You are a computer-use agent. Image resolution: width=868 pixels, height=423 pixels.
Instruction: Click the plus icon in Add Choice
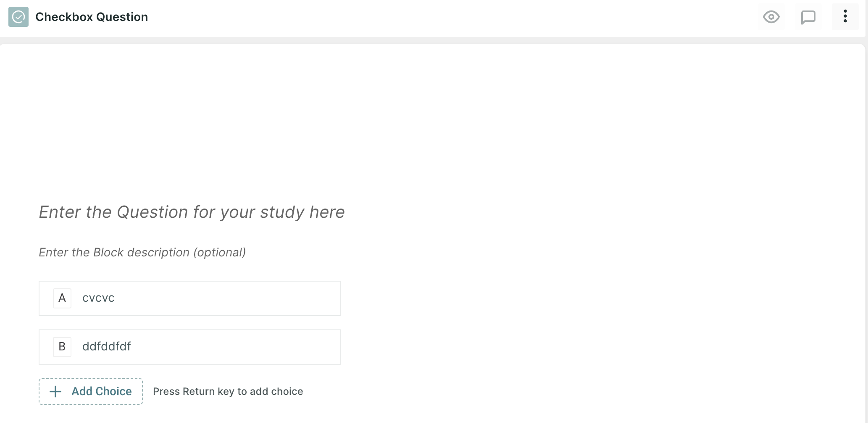[x=55, y=392]
